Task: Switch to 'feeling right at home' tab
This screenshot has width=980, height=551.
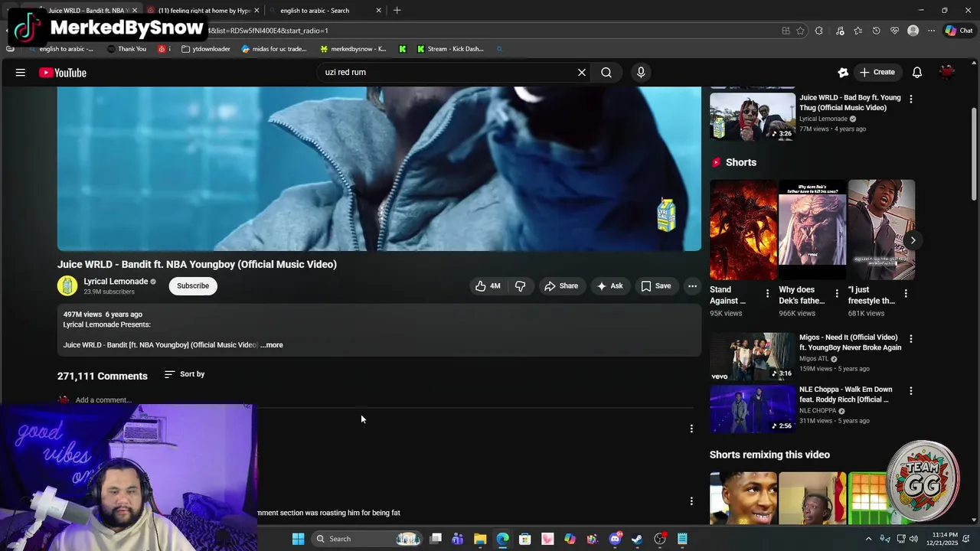Action: coord(204,11)
